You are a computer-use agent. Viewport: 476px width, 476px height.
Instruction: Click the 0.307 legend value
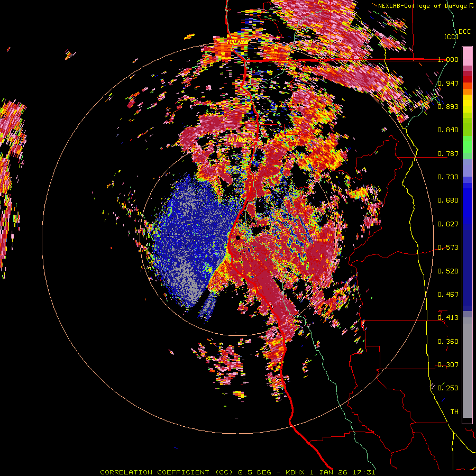[x=448, y=364]
